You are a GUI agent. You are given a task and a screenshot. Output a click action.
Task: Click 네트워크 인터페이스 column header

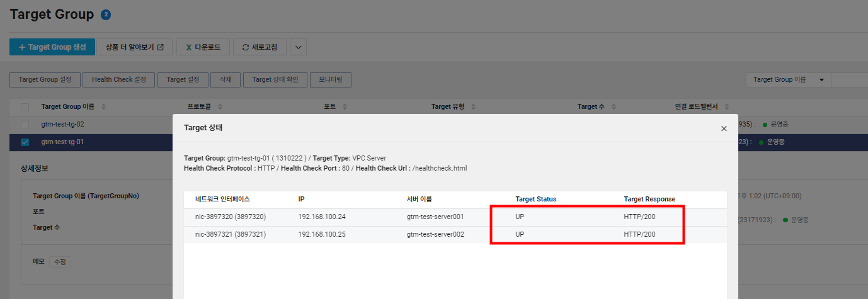222,199
